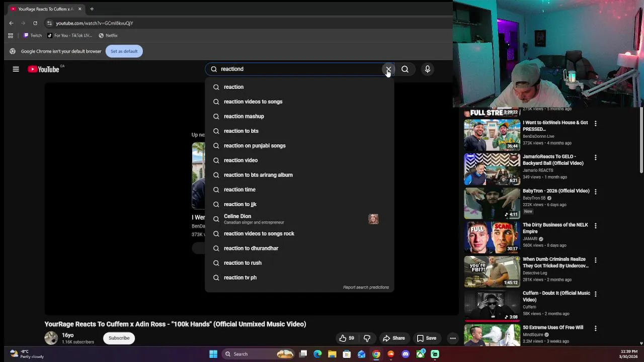Open the 16yo channel name link
The height and width of the screenshot is (362, 644).
68,335
